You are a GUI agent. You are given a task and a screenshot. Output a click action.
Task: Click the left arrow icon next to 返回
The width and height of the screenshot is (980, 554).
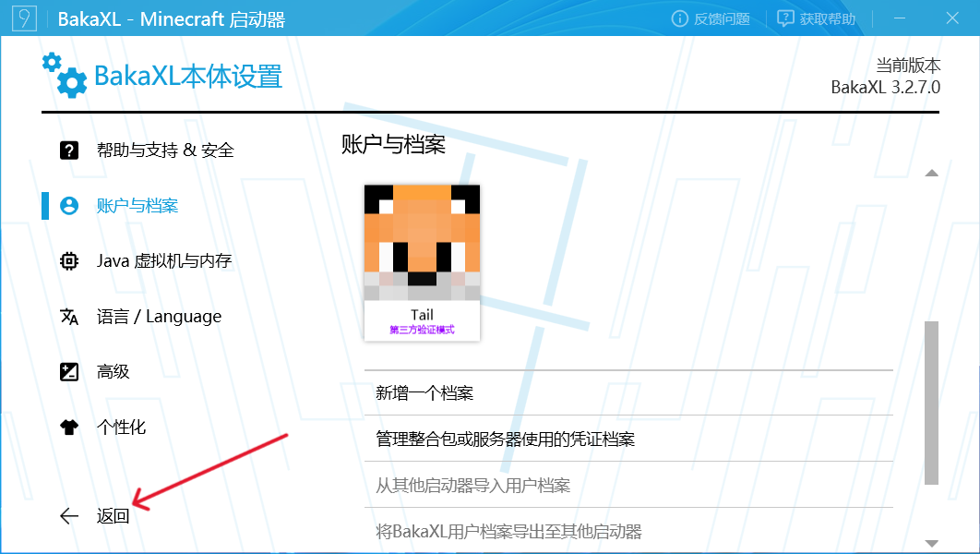pyautogui.click(x=69, y=516)
